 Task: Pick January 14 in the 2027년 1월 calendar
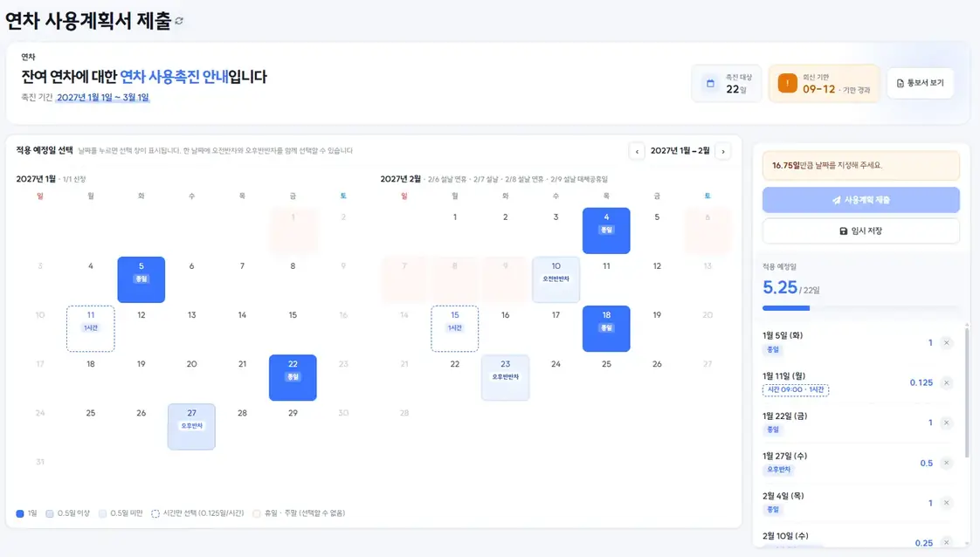pos(242,328)
